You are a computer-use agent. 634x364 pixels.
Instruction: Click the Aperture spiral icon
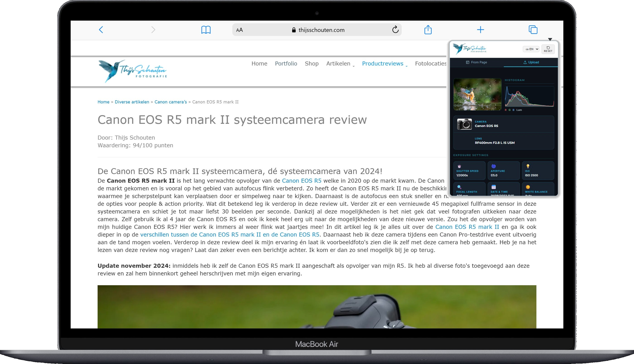point(493,167)
